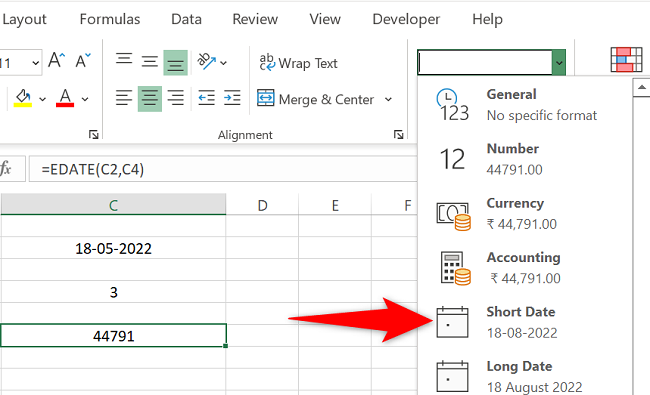Open the Formulas tab

pos(110,19)
